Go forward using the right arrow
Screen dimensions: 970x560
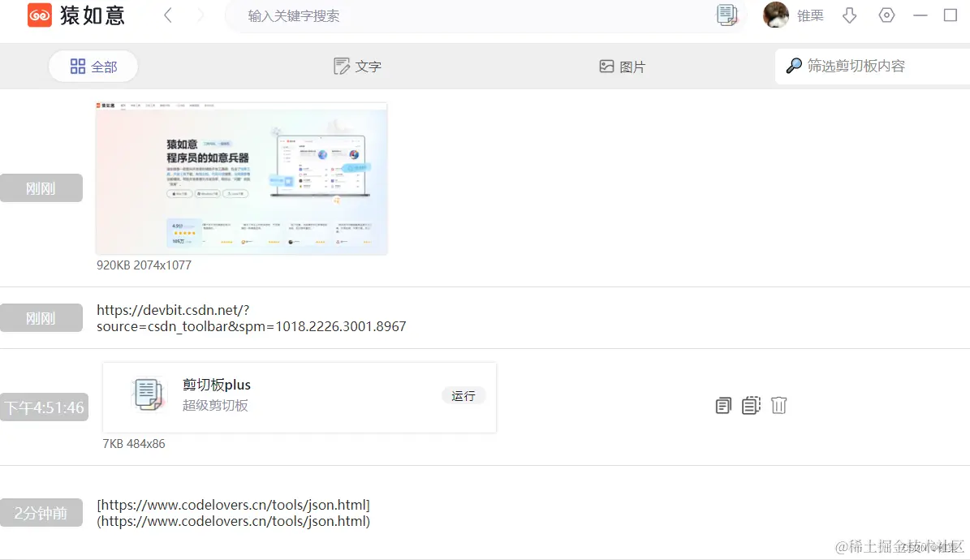point(200,15)
